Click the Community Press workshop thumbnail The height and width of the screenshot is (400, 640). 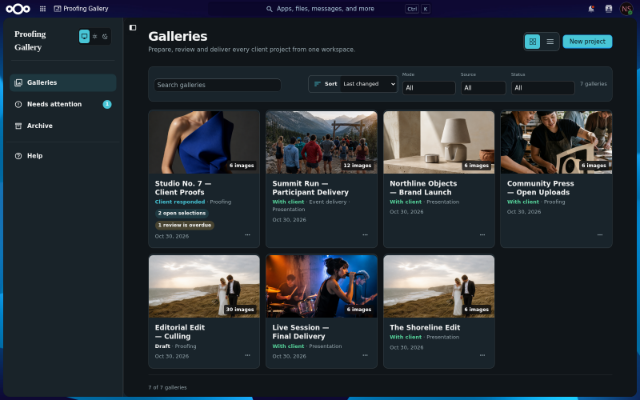(556, 142)
